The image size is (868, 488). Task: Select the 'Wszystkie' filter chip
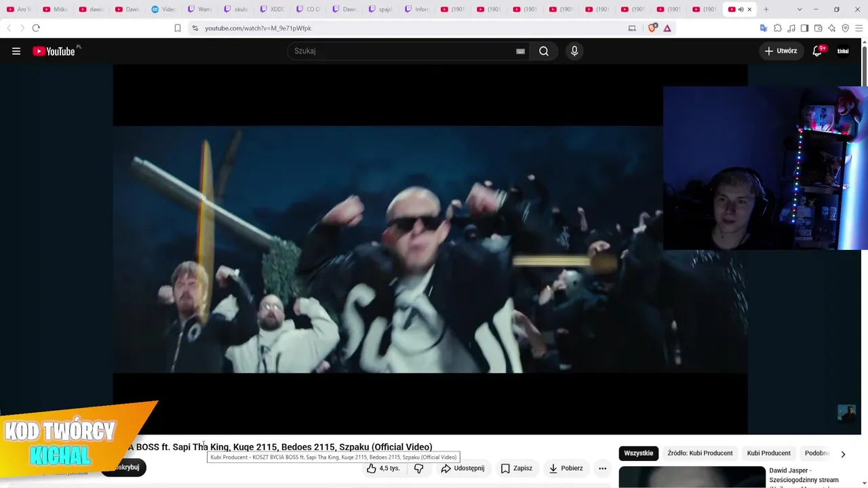point(639,453)
